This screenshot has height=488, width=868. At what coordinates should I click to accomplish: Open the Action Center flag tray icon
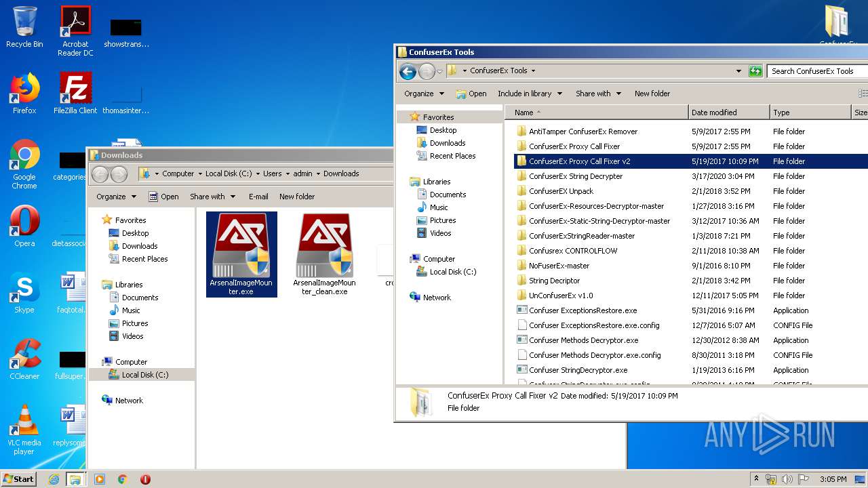tap(804, 479)
